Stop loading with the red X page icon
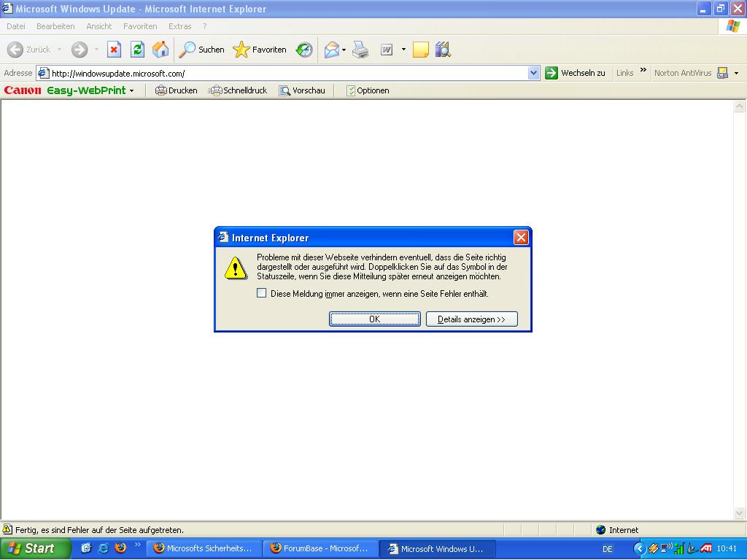747x560 pixels. 114,50
